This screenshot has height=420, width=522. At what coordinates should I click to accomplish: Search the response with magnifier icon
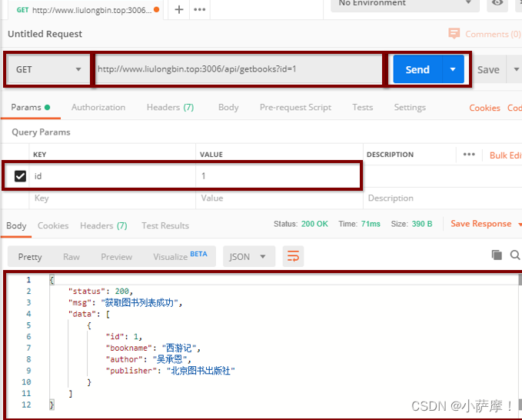tap(514, 255)
